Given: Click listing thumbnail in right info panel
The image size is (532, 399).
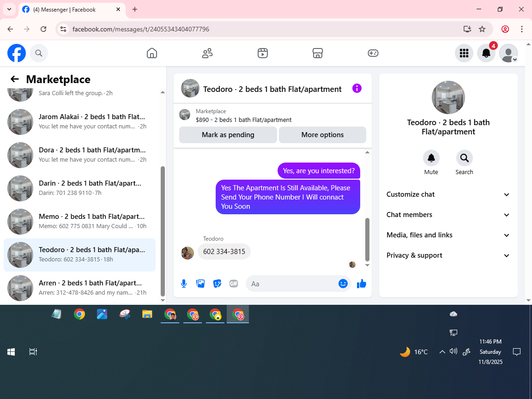Looking at the screenshot, I should tap(448, 97).
